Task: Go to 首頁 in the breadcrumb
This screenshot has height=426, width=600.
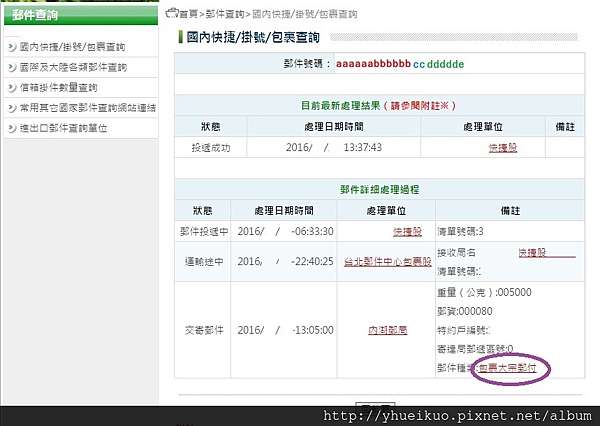Action: pos(189,14)
